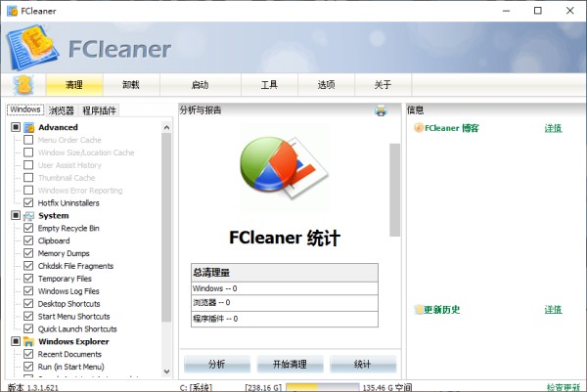Click the 检查更新 link in the status bar
587x392 pixels.
click(x=564, y=387)
